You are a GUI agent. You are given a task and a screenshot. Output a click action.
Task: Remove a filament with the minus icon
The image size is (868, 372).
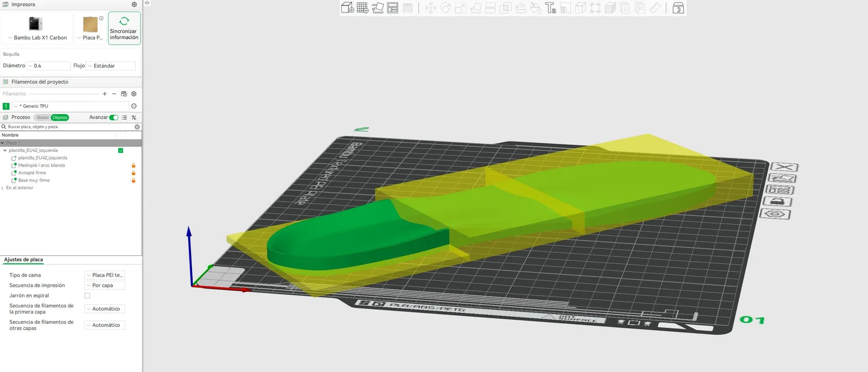coord(114,94)
